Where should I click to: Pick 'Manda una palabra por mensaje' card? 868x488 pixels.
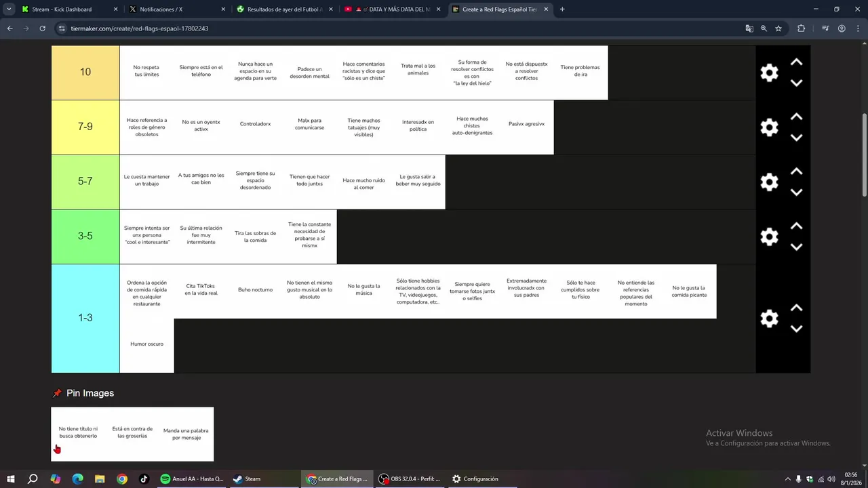point(186,434)
